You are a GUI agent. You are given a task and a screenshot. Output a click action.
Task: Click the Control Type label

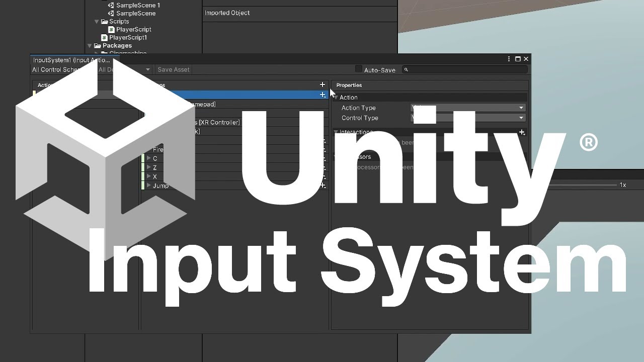(x=360, y=118)
